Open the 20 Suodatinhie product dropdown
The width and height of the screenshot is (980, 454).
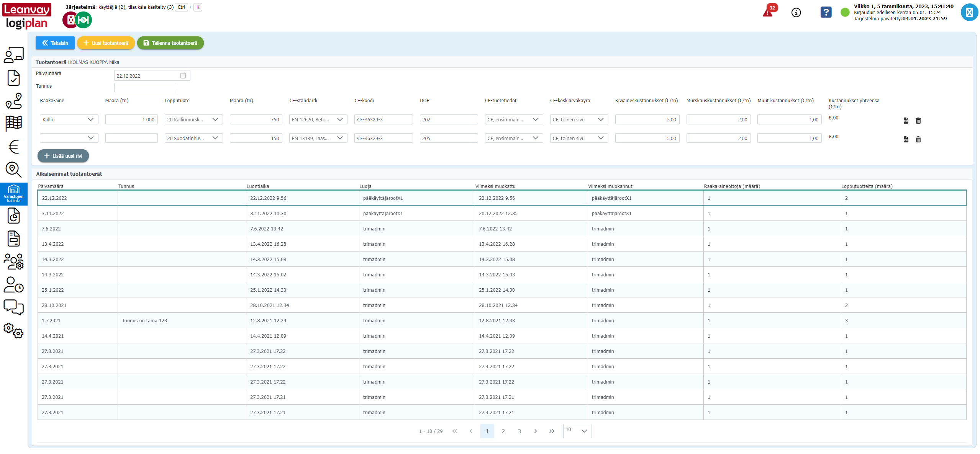click(193, 138)
